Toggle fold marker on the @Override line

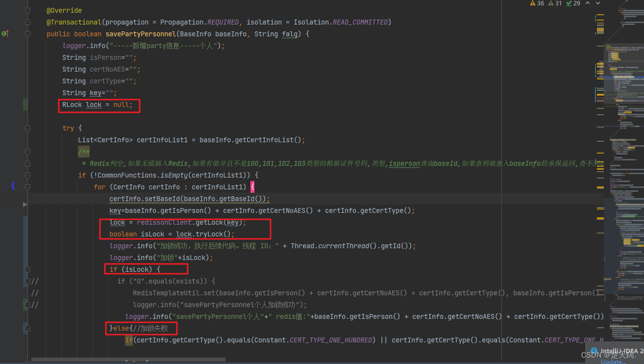pos(27,10)
